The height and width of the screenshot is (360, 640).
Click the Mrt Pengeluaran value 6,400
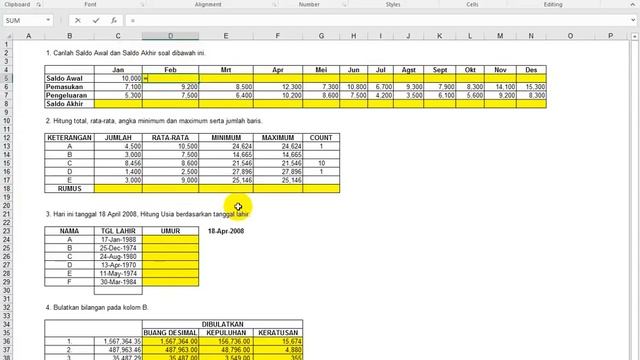226,96
